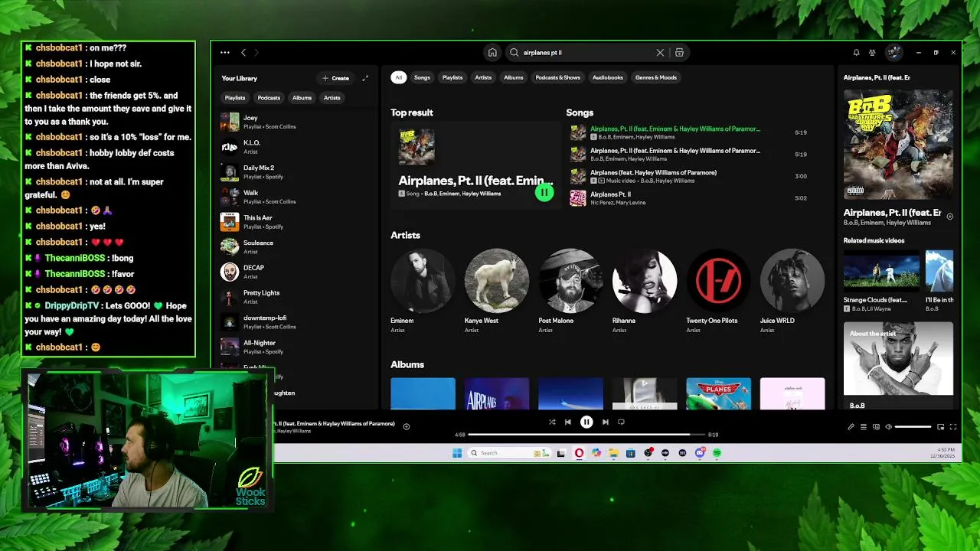Toggle shuffle in the player bar
This screenshot has width=980, height=551.
552,422
